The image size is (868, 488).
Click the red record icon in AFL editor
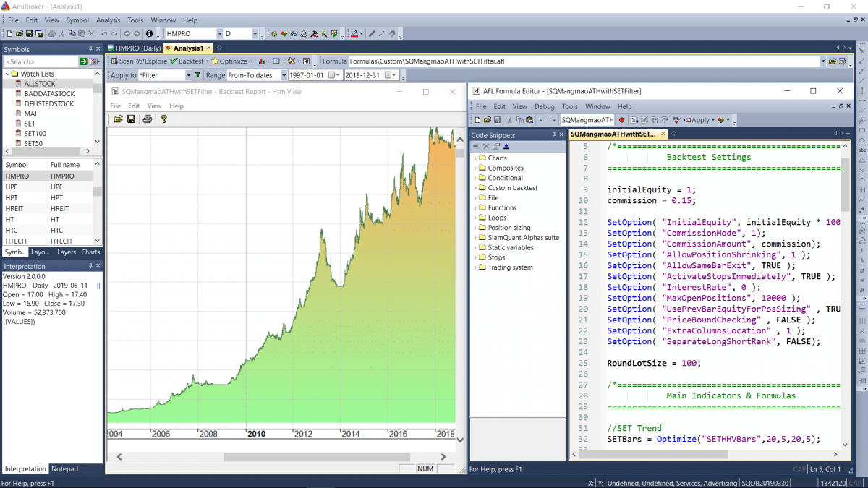[622, 120]
